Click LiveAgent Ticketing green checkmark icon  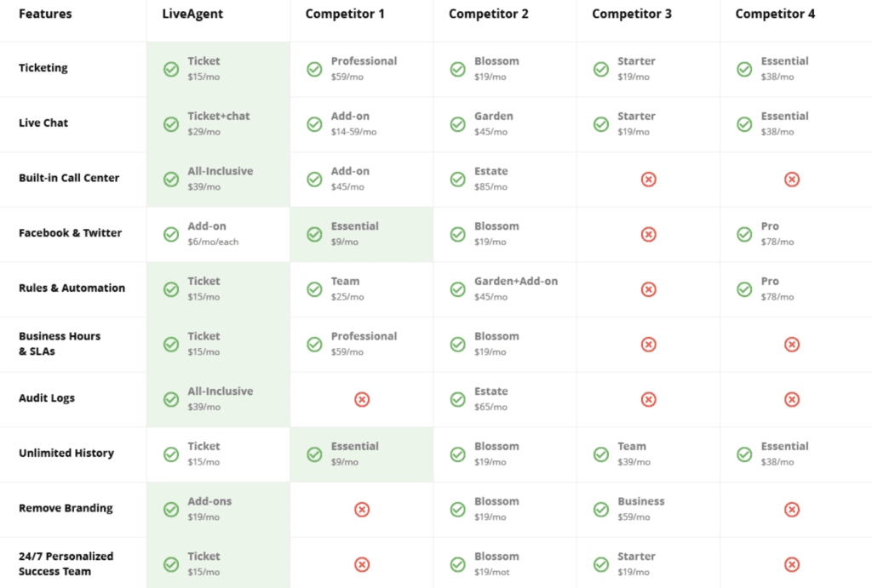[171, 69]
